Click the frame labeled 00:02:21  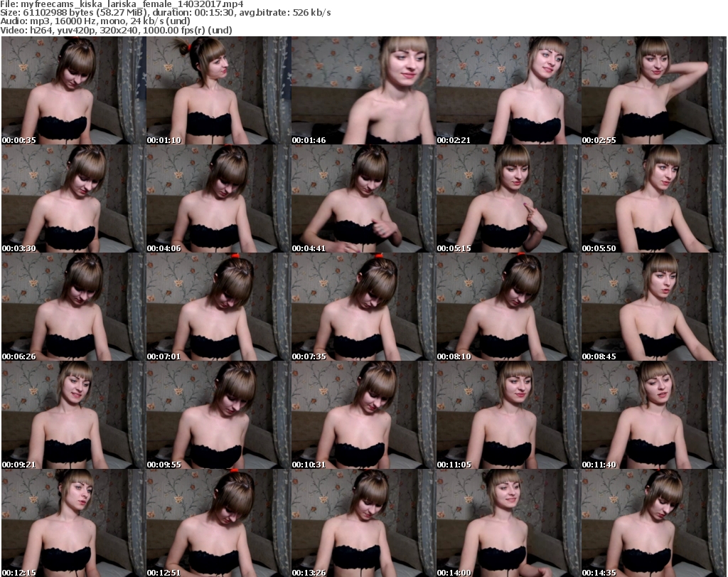pos(509,90)
